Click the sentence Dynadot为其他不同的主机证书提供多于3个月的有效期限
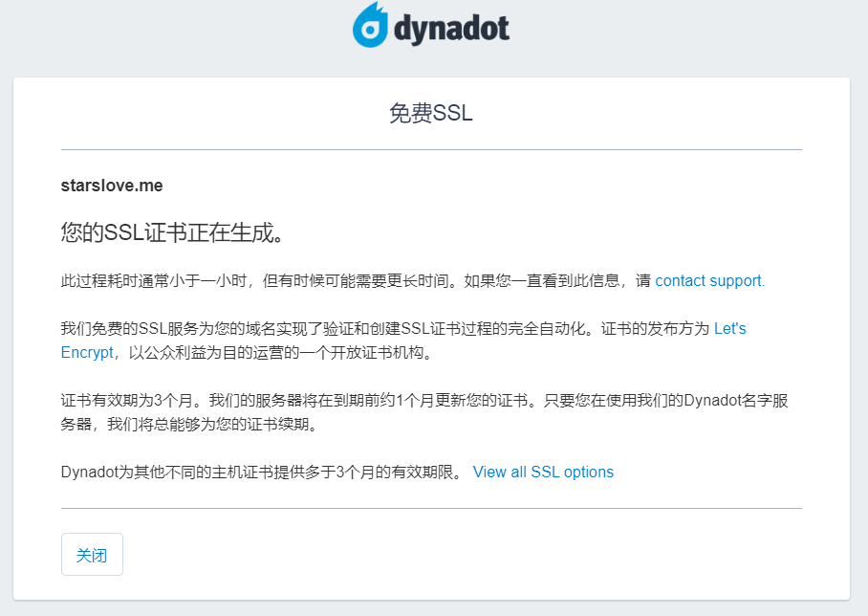868x616 pixels. 261,472
